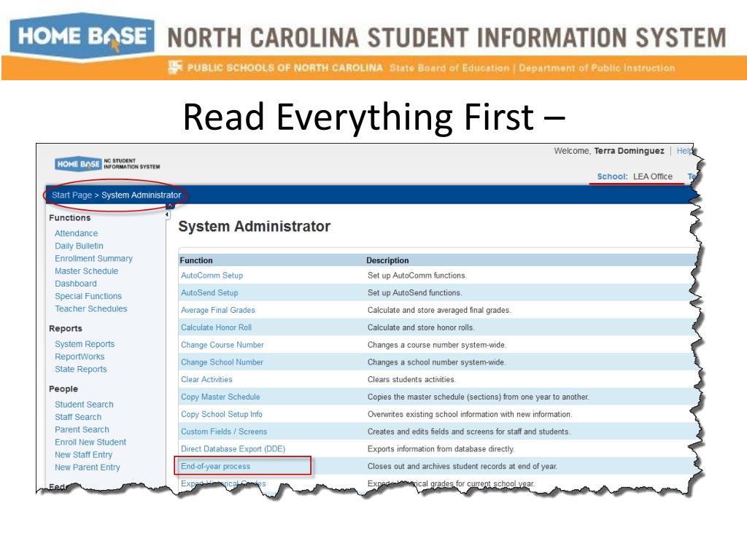Viewport: 747px width, 560px height.
Task: Open Change Course Number function
Action: tap(222, 345)
